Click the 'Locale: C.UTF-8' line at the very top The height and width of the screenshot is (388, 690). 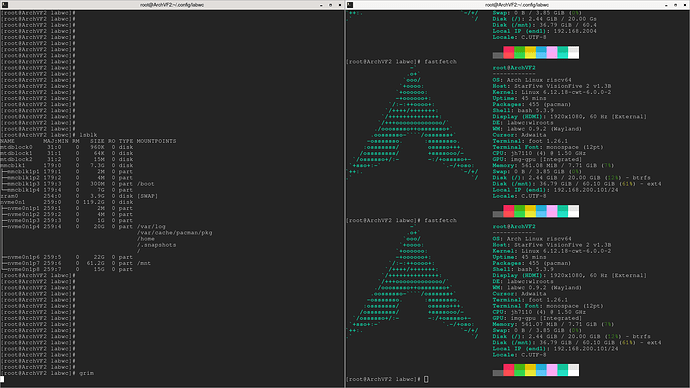click(519, 37)
